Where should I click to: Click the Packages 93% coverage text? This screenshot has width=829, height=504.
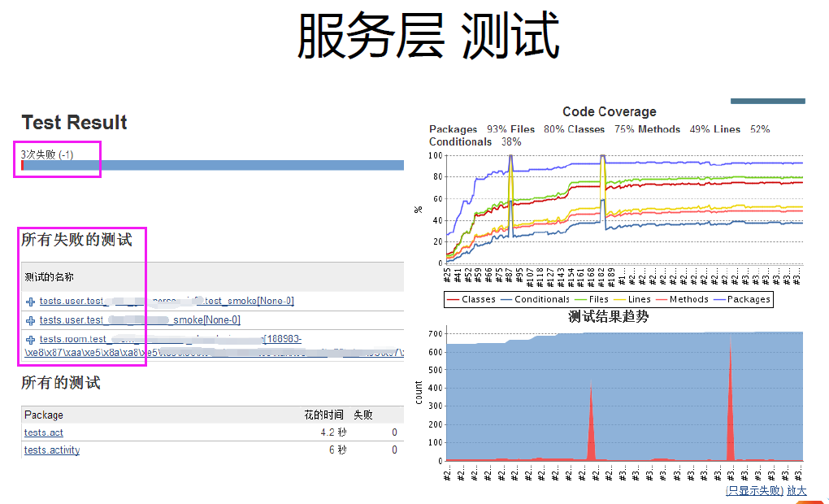(x=468, y=129)
